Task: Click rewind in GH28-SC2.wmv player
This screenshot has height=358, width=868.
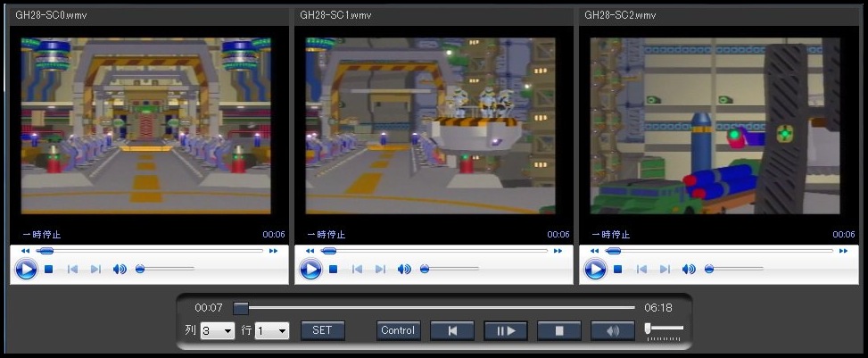Action: coord(594,251)
